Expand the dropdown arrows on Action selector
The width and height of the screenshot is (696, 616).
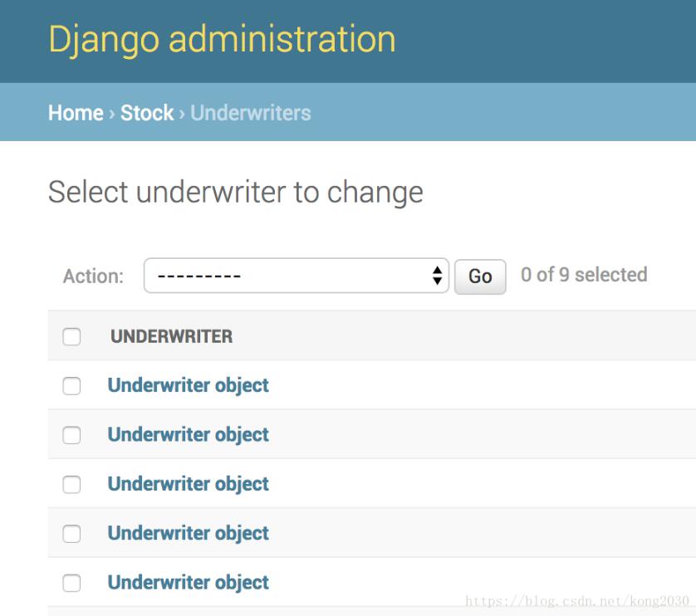click(438, 274)
